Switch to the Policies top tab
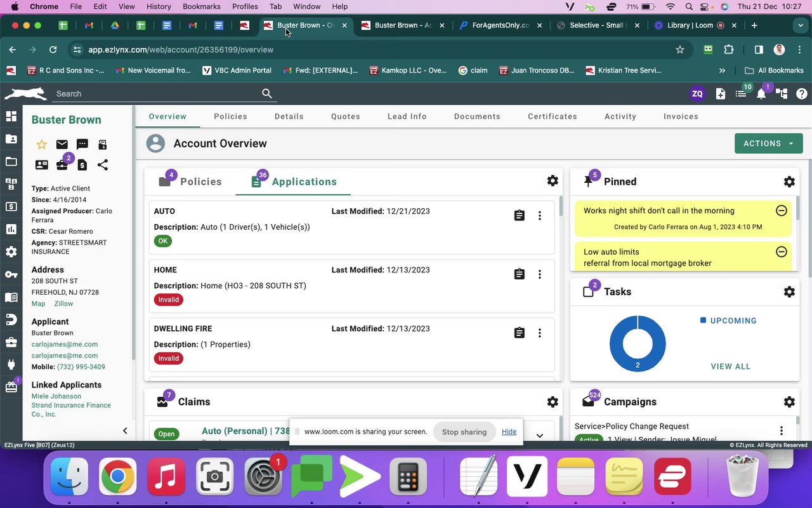The image size is (812, 508). (x=230, y=116)
